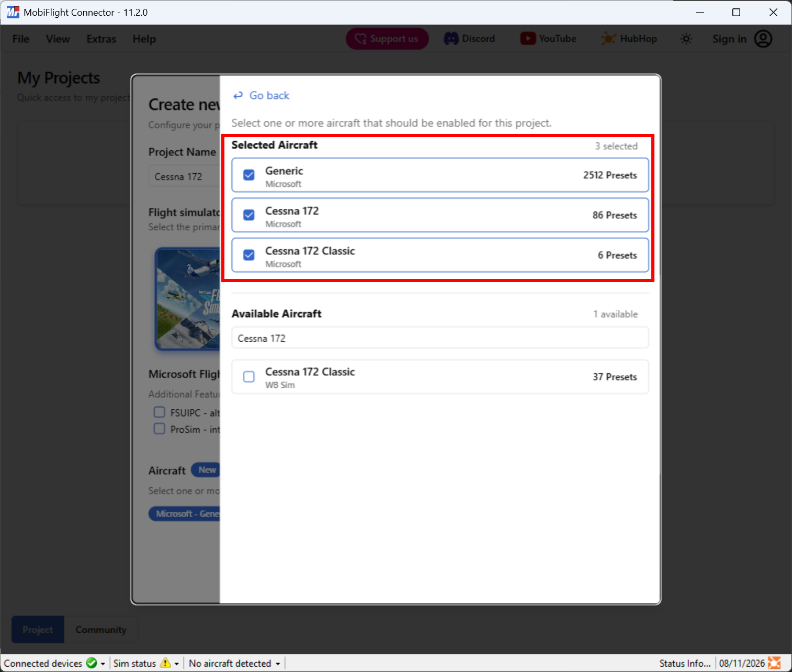This screenshot has width=792, height=672.
Task: Click the My Projects heading
Action: pos(59,78)
